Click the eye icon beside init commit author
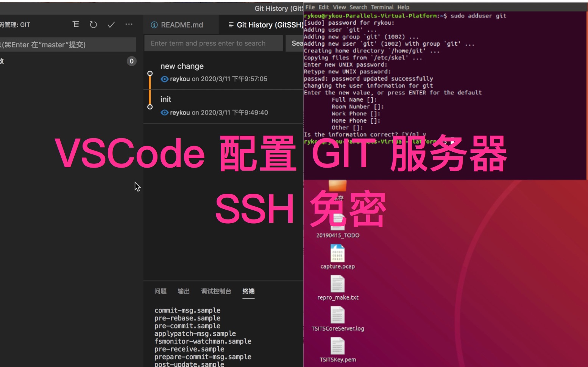The image size is (588, 367). click(164, 112)
